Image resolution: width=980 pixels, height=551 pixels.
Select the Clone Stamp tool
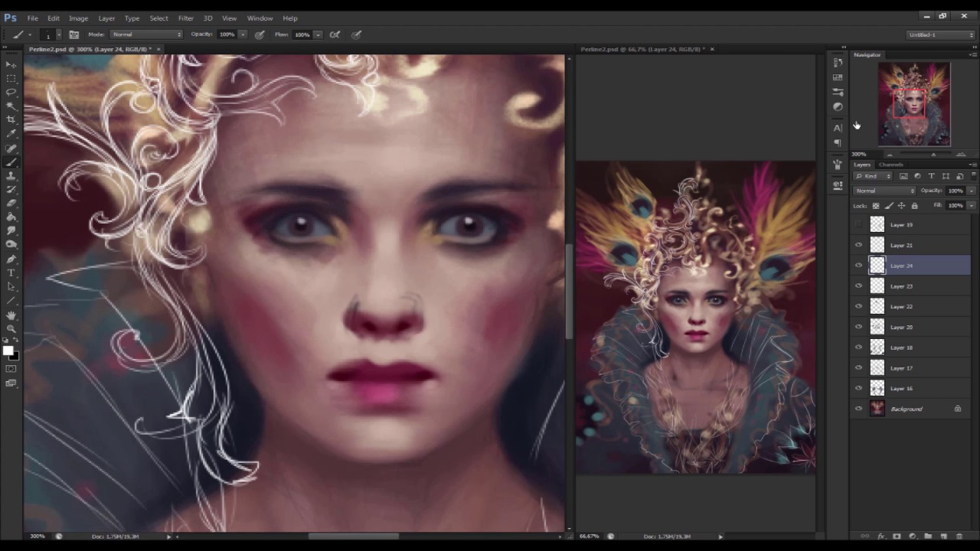tap(11, 175)
